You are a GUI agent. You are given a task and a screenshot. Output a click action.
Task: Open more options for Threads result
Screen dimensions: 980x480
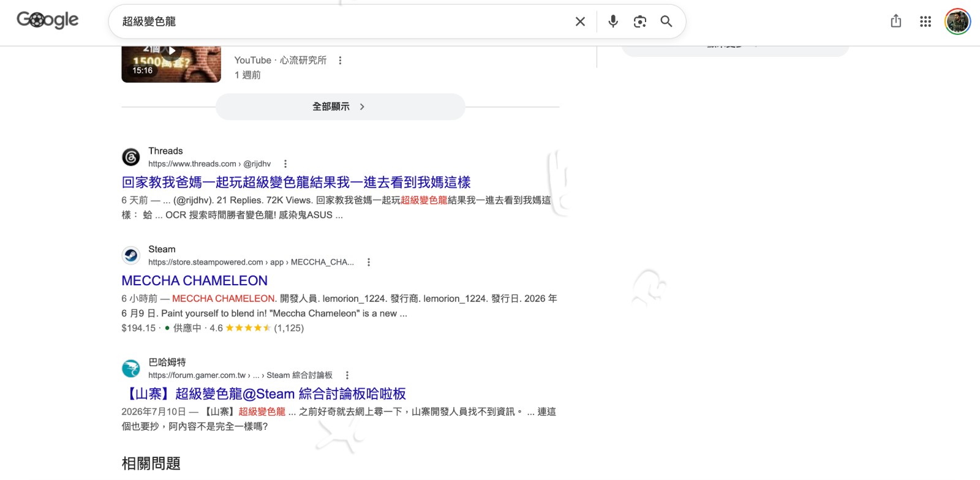[x=285, y=163]
